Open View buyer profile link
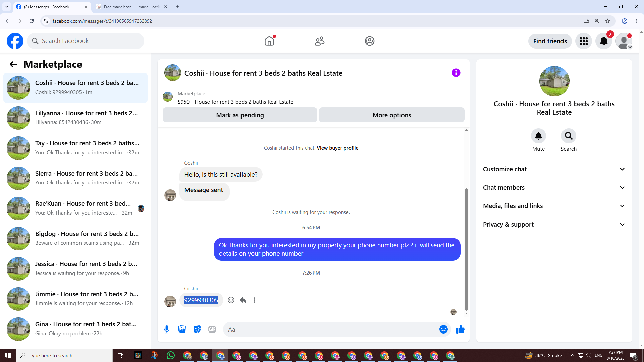Viewport: 644px width, 362px height. 337,148
